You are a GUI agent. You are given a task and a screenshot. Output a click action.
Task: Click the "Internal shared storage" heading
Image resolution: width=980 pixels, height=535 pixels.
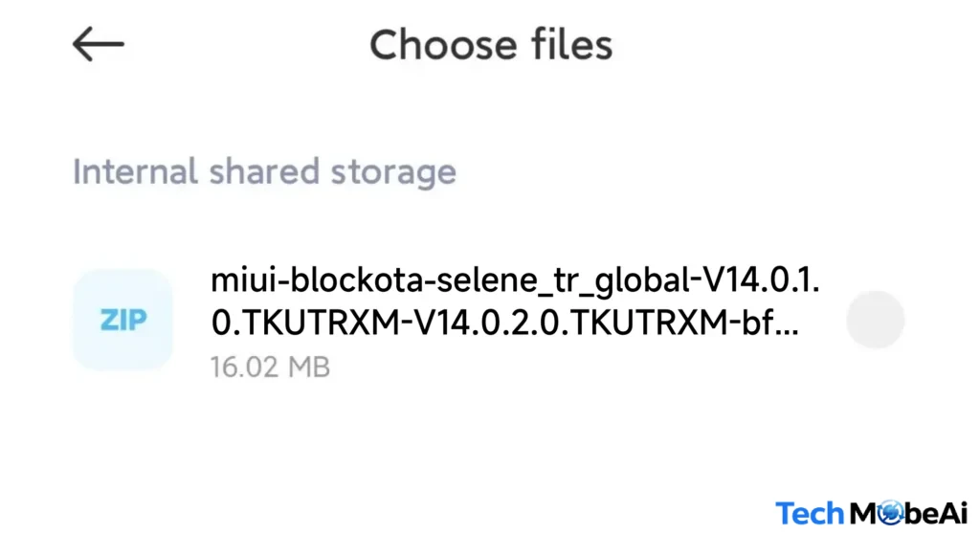pyautogui.click(x=264, y=172)
